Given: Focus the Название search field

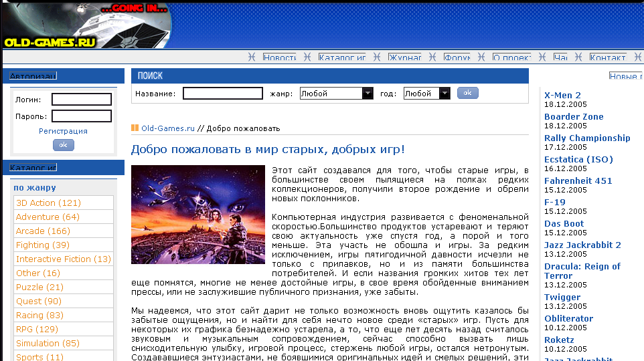Looking at the screenshot, I should click(223, 94).
